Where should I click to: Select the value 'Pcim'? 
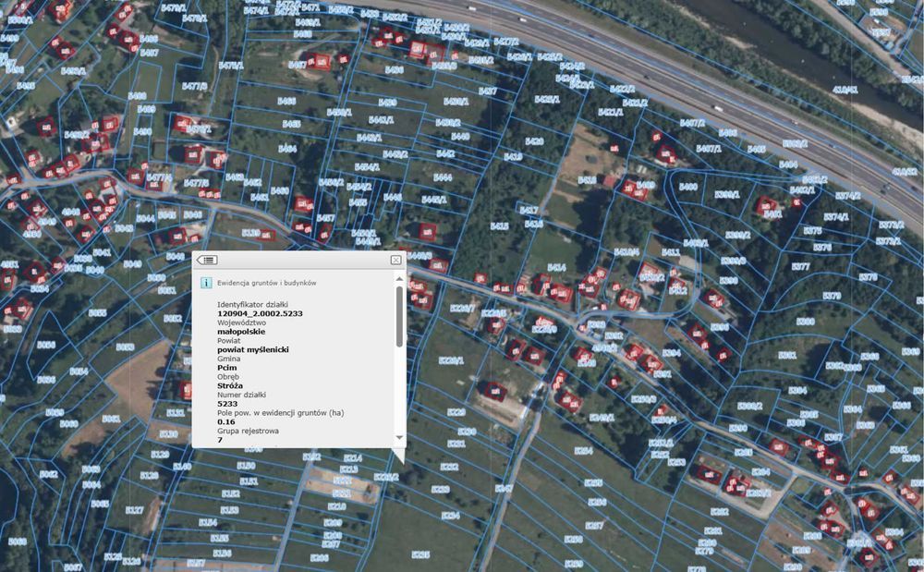click(x=227, y=368)
